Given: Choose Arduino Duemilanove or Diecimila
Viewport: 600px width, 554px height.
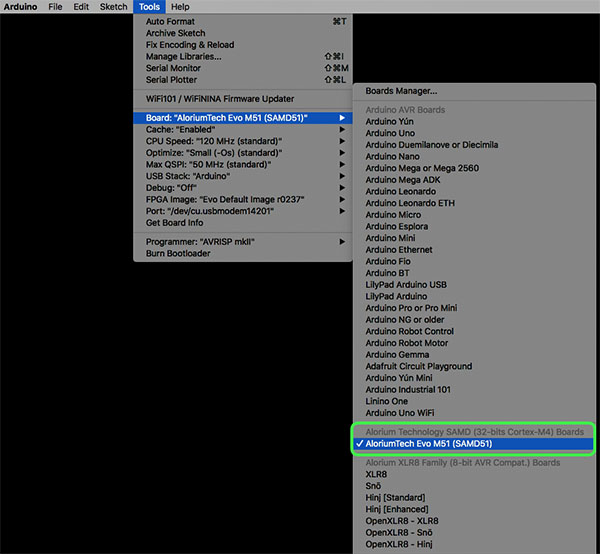Looking at the screenshot, I should click(x=474, y=145).
